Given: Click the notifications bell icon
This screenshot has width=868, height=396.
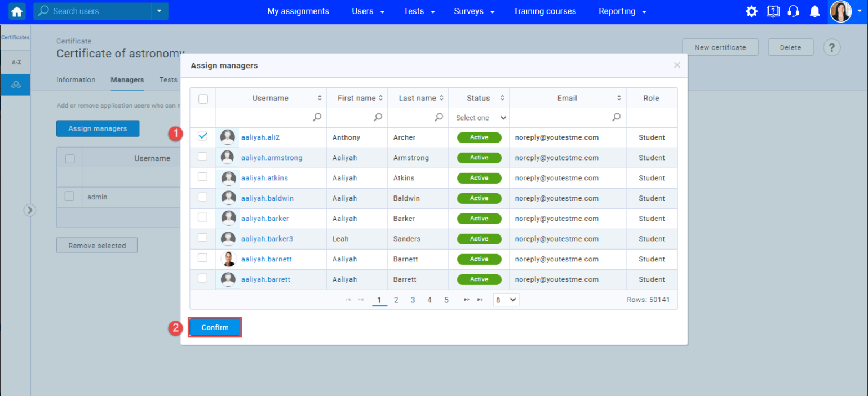Looking at the screenshot, I should pos(814,11).
